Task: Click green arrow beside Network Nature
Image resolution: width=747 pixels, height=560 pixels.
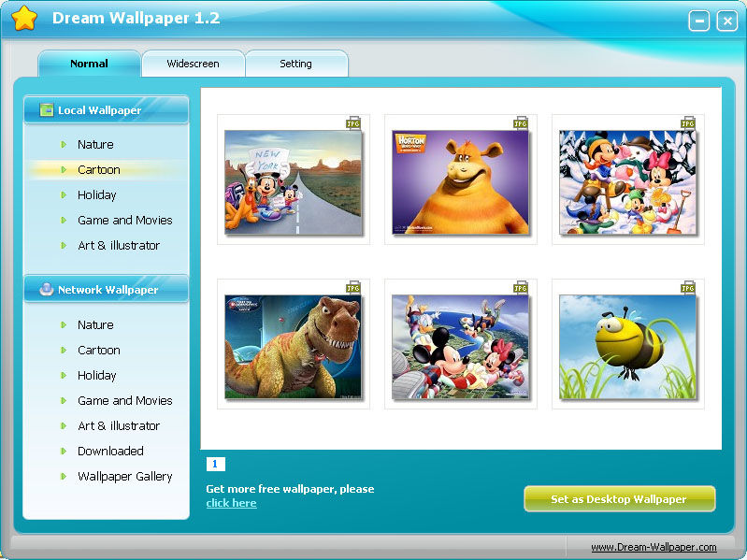Action: pos(64,324)
